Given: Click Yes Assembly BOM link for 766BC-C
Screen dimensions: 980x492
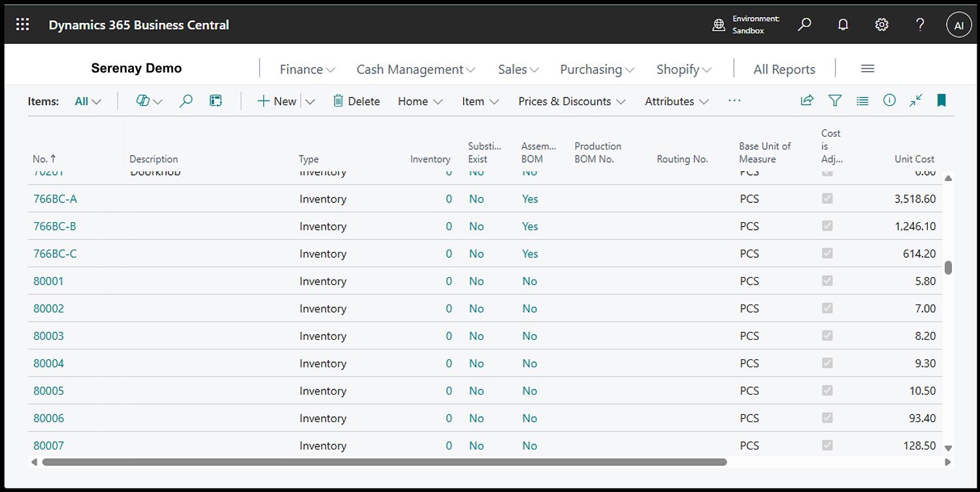Looking at the screenshot, I should click(x=530, y=254).
